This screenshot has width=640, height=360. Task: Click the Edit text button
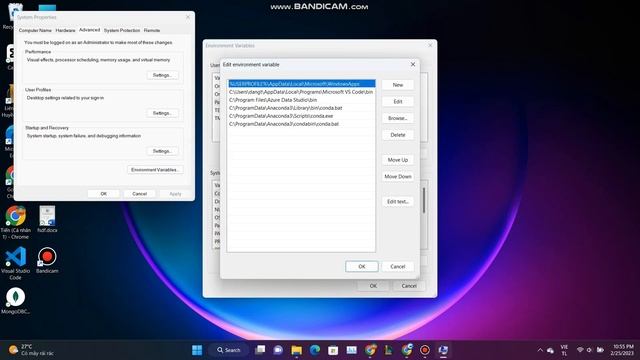[398, 202]
